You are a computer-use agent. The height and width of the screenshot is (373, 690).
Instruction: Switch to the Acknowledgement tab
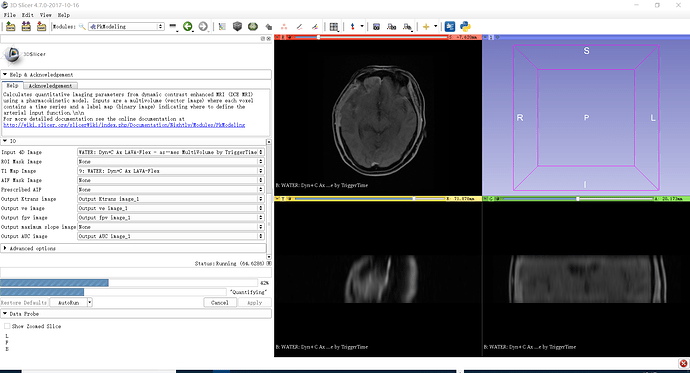50,86
